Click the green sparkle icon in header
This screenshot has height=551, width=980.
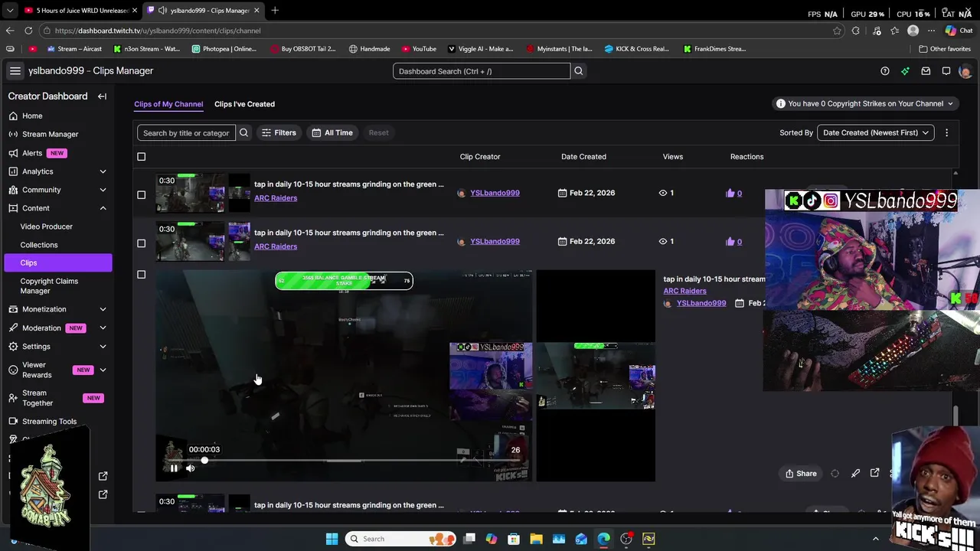coord(905,71)
